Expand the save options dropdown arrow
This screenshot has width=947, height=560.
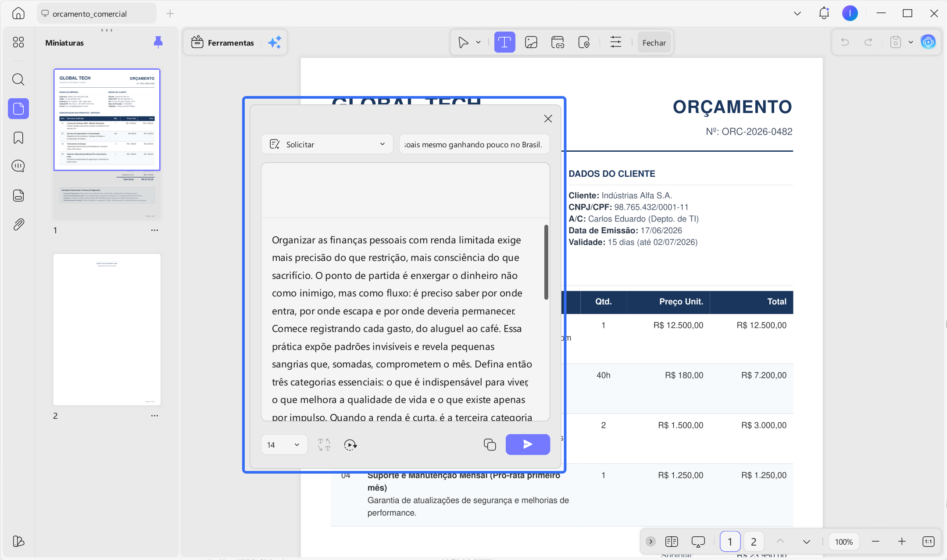tap(911, 42)
